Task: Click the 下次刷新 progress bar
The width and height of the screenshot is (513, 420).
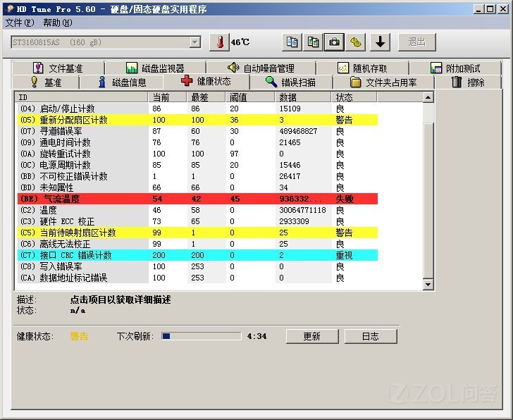Action: click(202, 336)
